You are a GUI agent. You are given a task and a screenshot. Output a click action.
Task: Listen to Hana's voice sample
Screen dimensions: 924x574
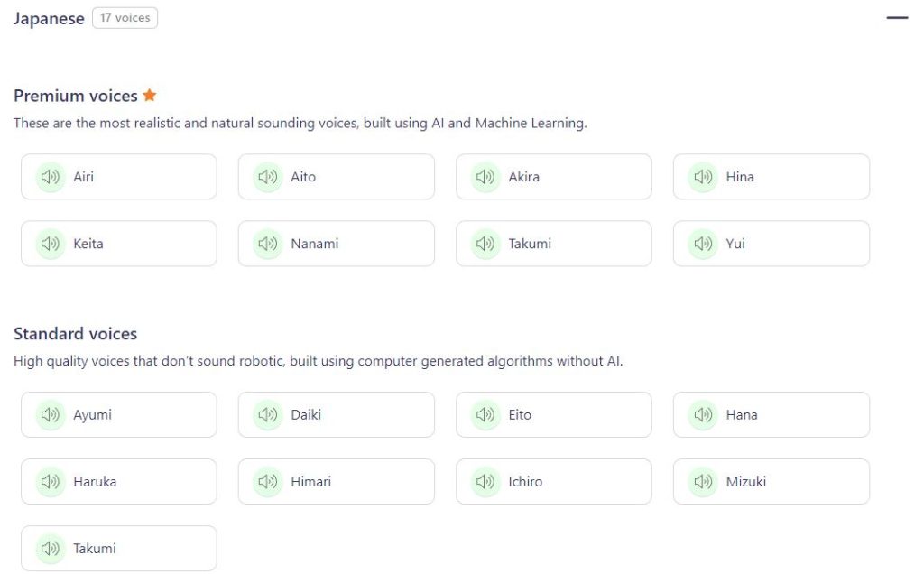click(x=703, y=414)
